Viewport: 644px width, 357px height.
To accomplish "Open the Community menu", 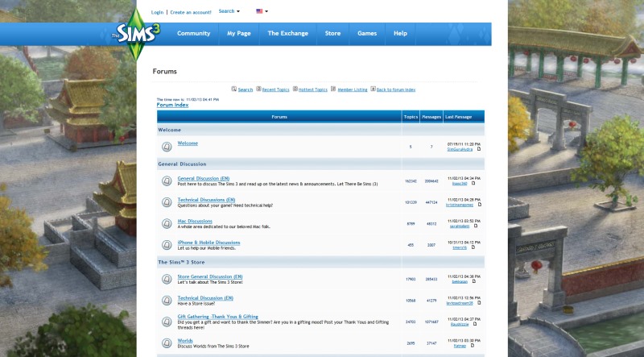I will (193, 34).
